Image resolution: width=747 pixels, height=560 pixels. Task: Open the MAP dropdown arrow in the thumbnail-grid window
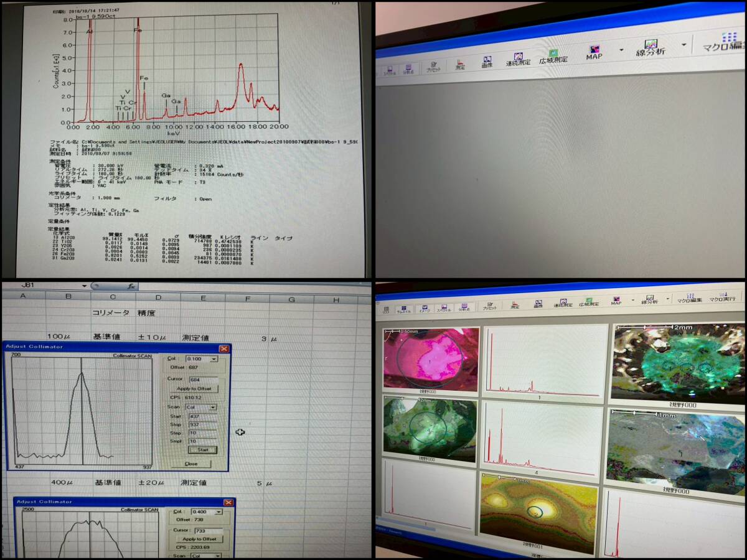(x=632, y=300)
